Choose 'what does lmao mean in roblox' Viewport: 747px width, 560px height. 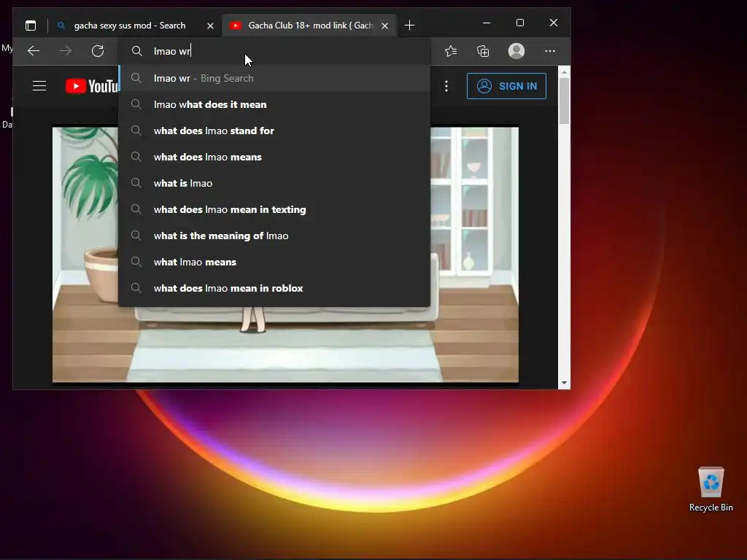coord(274,288)
